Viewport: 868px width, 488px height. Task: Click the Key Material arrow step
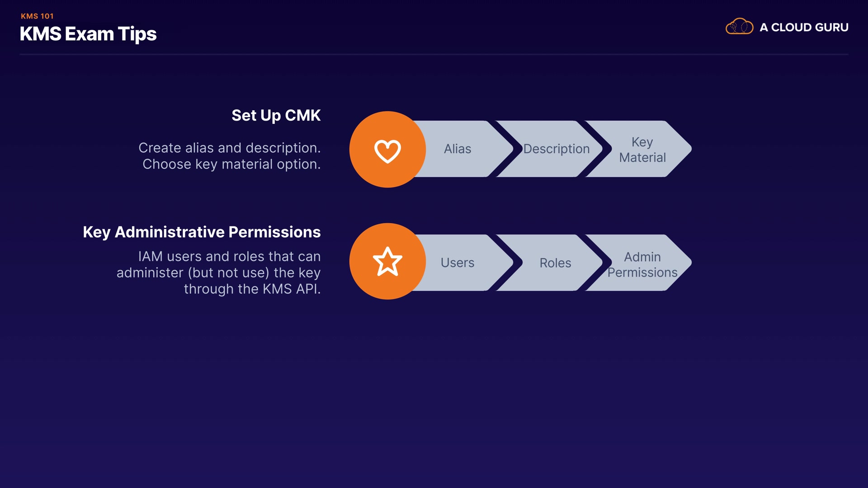[642, 150]
